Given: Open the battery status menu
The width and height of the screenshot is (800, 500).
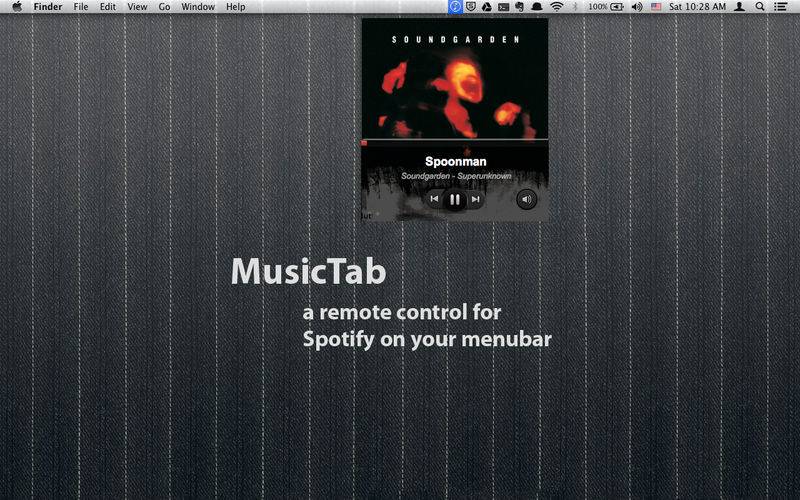Looking at the screenshot, I should pos(606,7).
